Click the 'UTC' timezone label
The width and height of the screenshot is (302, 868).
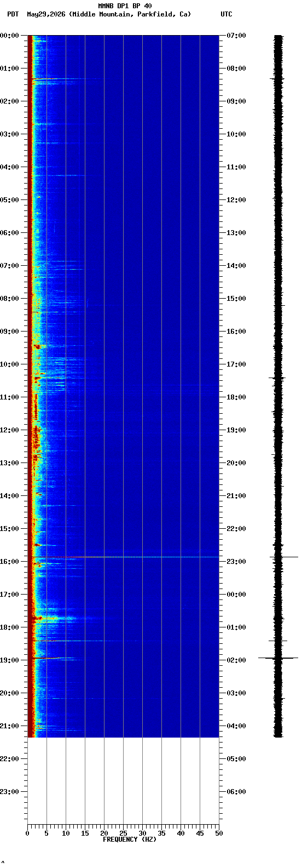click(226, 14)
